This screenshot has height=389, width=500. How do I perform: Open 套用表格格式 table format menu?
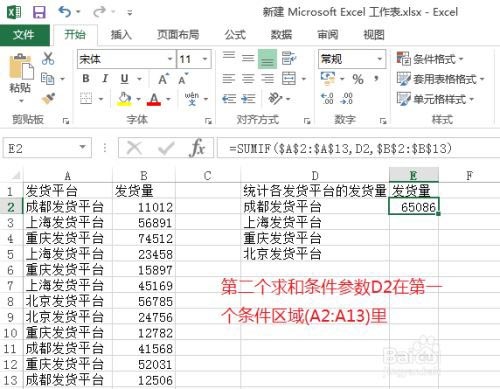(x=440, y=79)
